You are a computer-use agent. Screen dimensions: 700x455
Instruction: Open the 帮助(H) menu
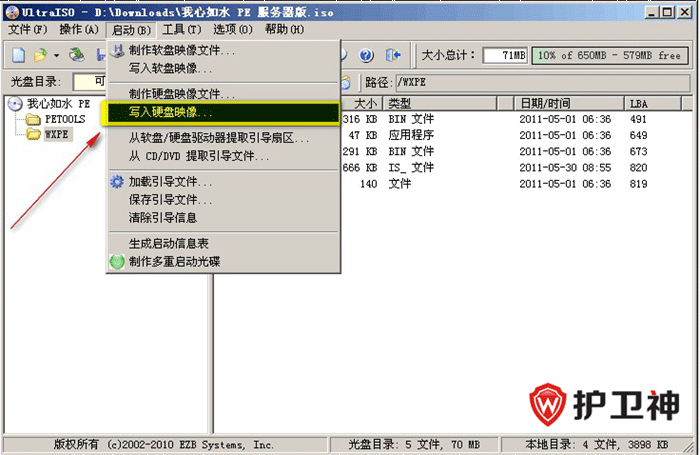point(284,29)
